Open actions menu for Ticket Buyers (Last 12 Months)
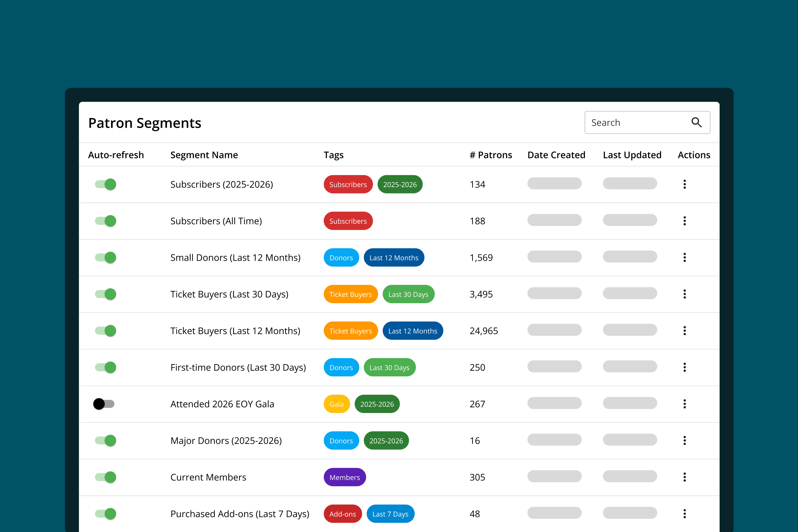This screenshot has width=798, height=532. point(685,331)
